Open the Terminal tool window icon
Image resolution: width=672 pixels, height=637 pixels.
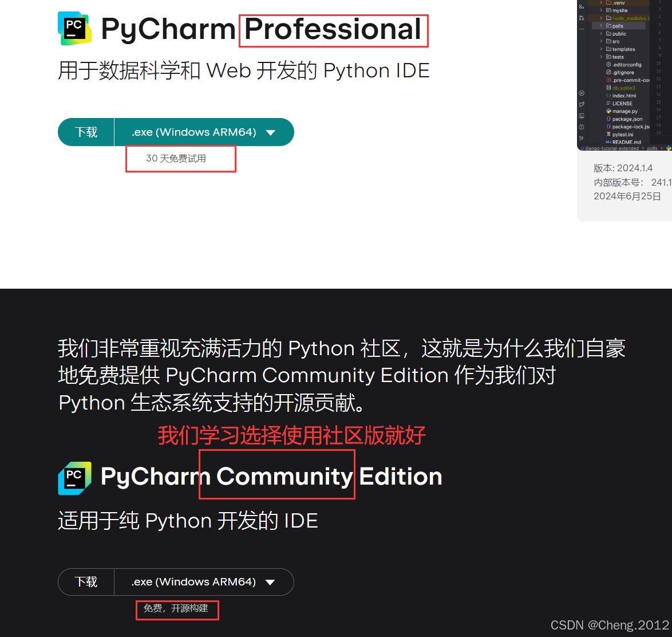pos(582,116)
